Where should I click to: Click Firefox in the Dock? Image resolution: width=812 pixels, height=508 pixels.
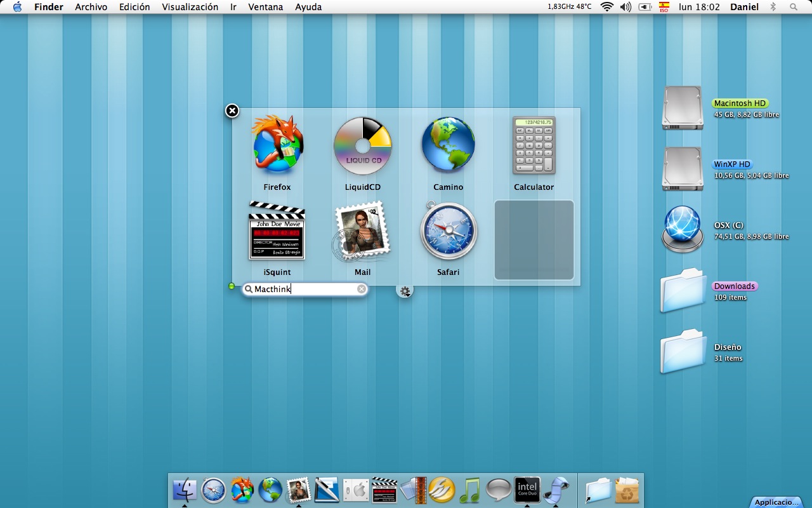click(x=242, y=490)
